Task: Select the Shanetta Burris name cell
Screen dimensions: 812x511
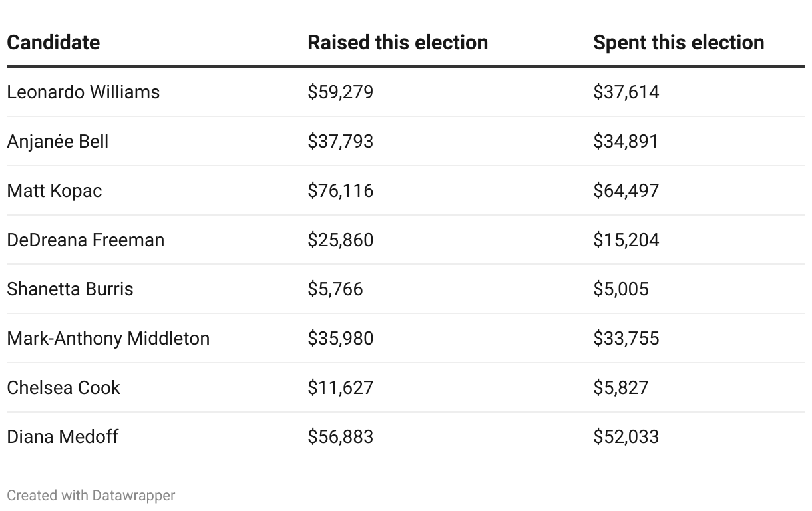Action: (70, 289)
